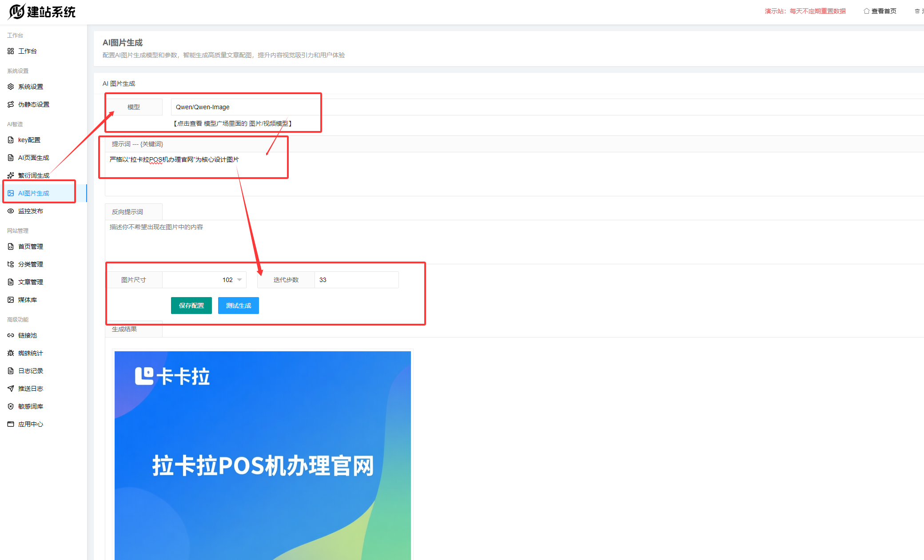Select AI页面生成 in the sidebar
This screenshot has height=560, width=924.
click(x=32, y=157)
